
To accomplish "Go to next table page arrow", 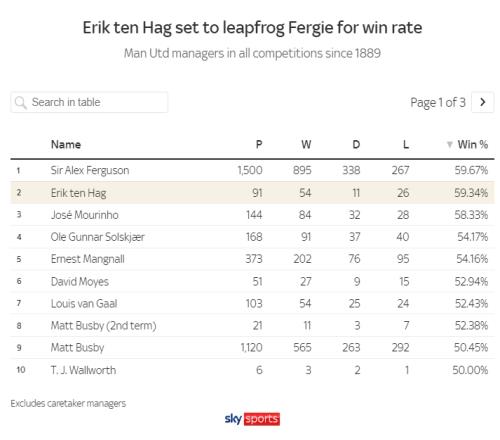I will tap(483, 102).
